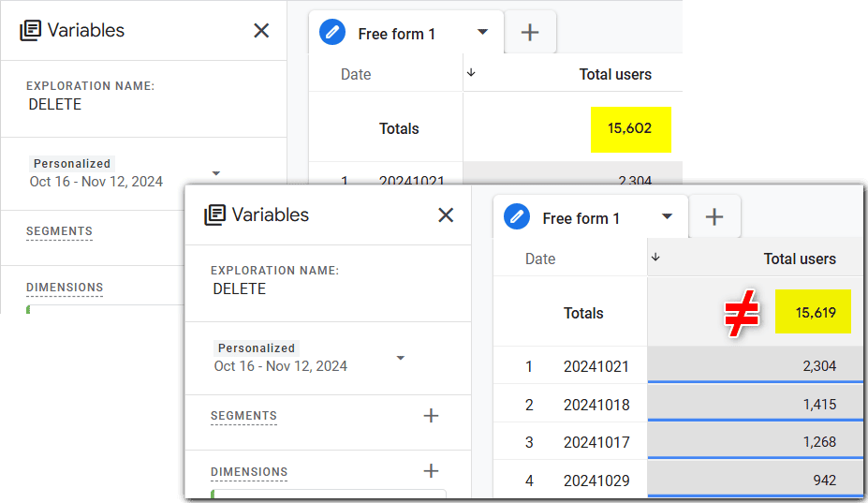Click the 1,415 users value

click(x=820, y=404)
